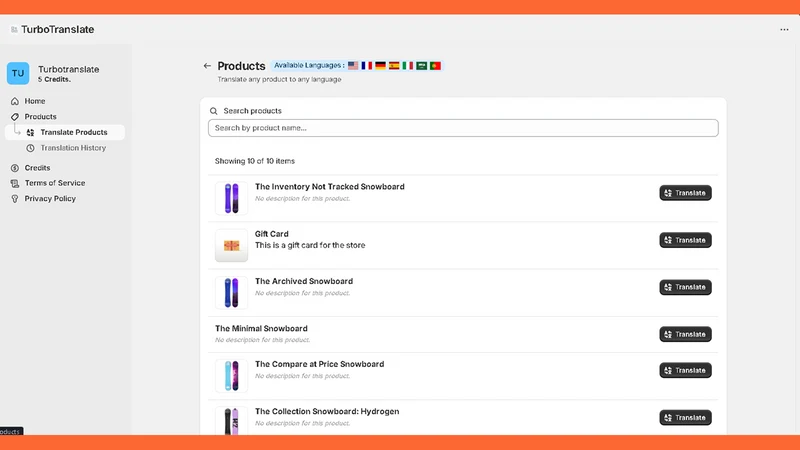The height and width of the screenshot is (450, 800).
Task: Click the Search by product name field
Action: (x=463, y=128)
